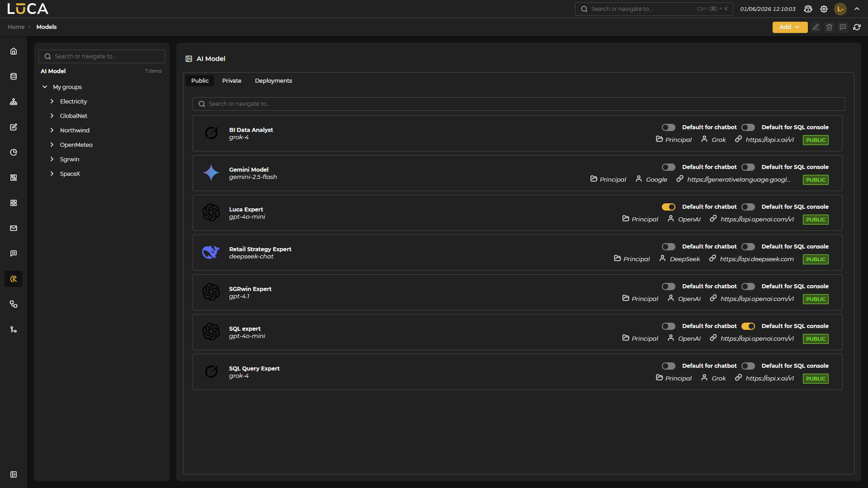The width and height of the screenshot is (868, 488).
Task: Switch to the Private tab
Action: tap(231, 81)
